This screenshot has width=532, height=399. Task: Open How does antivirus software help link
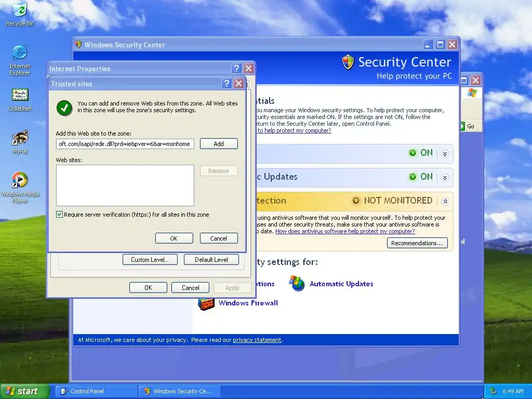click(x=345, y=231)
